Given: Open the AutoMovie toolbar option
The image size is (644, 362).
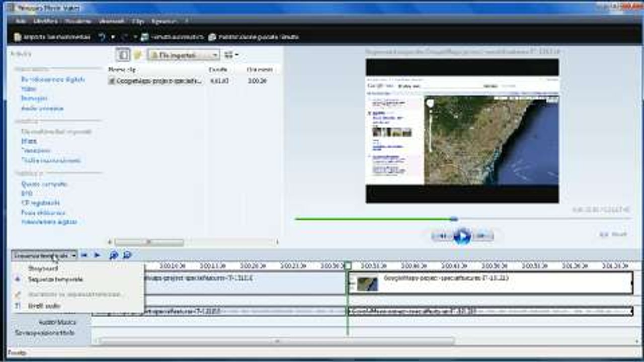Looking at the screenshot, I should [173, 37].
